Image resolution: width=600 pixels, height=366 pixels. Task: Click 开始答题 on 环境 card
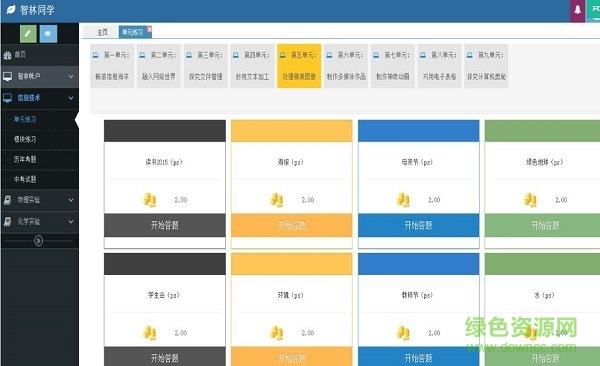pyautogui.click(x=292, y=357)
